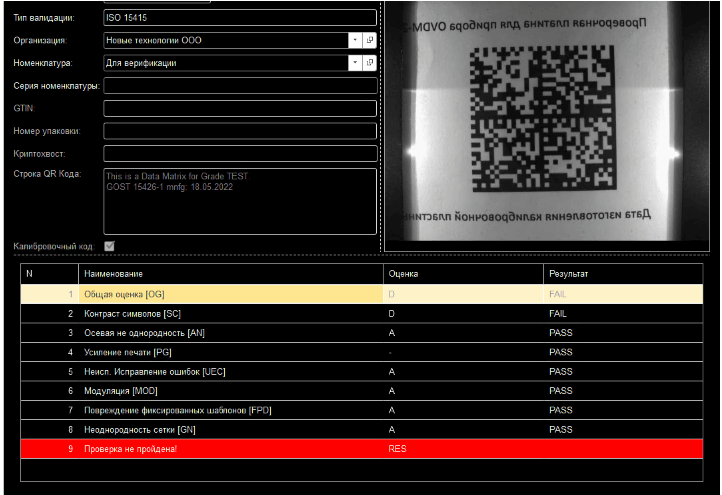
Task: Click Номенклатура field Для верификации
Action: coord(226,63)
